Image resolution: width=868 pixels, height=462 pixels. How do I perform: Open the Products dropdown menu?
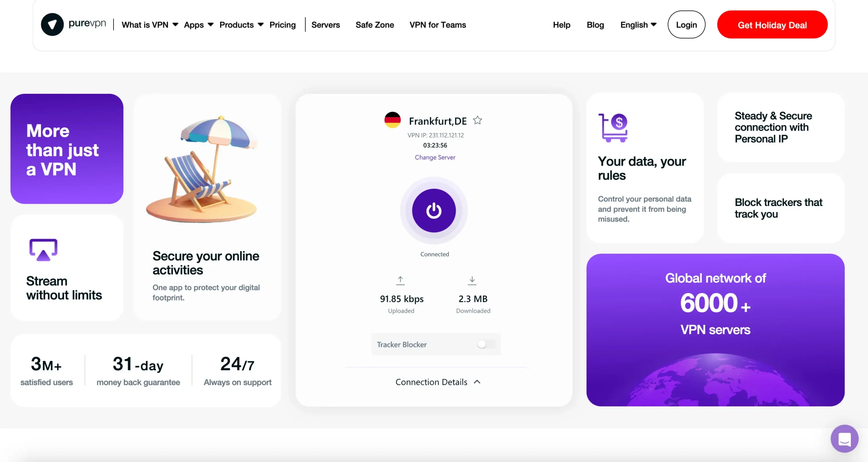(240, 24)
